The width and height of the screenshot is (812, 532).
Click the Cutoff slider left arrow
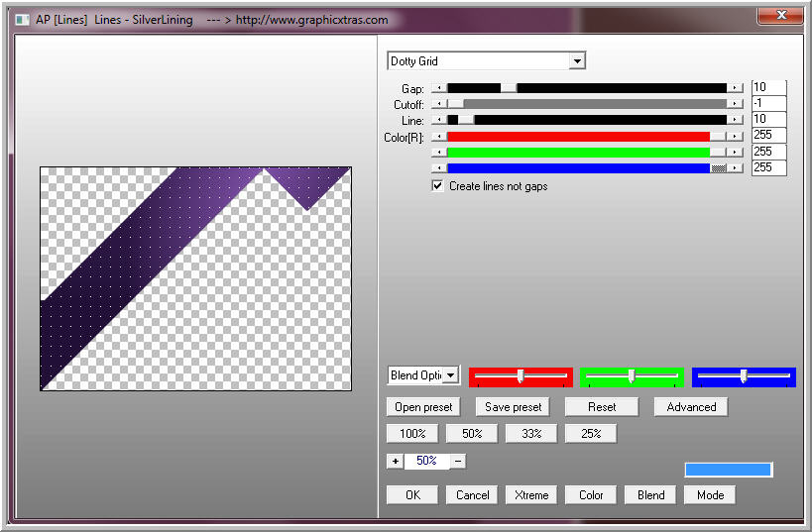pos(439,104)
